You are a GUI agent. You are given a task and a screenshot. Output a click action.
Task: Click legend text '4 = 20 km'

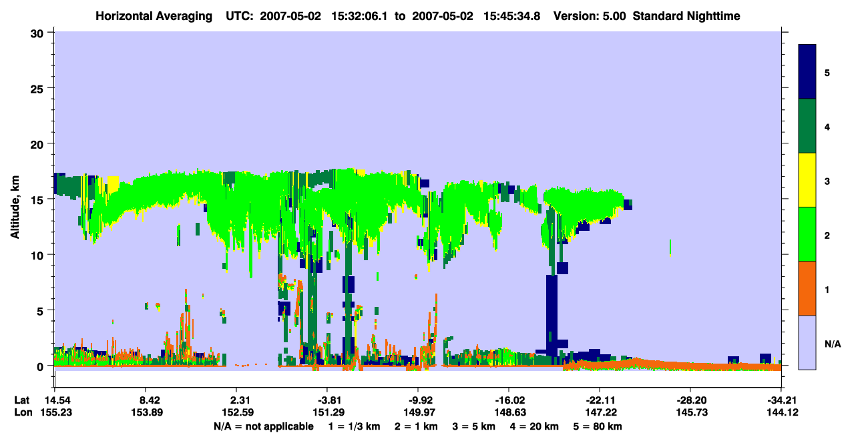[x=535, y=426]
